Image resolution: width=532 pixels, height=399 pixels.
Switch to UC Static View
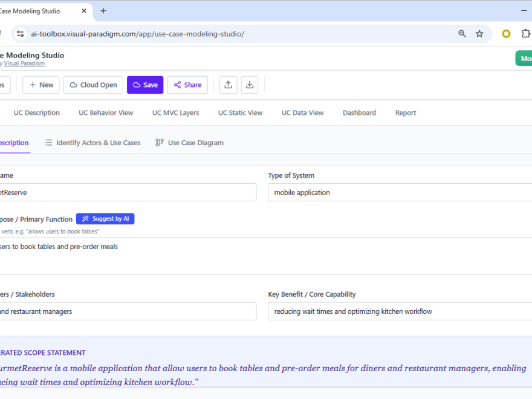[240, 112]
